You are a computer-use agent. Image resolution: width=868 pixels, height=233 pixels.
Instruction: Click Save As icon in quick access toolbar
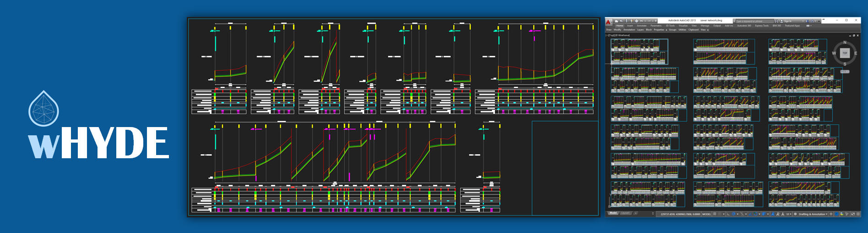tap(632, 21)
